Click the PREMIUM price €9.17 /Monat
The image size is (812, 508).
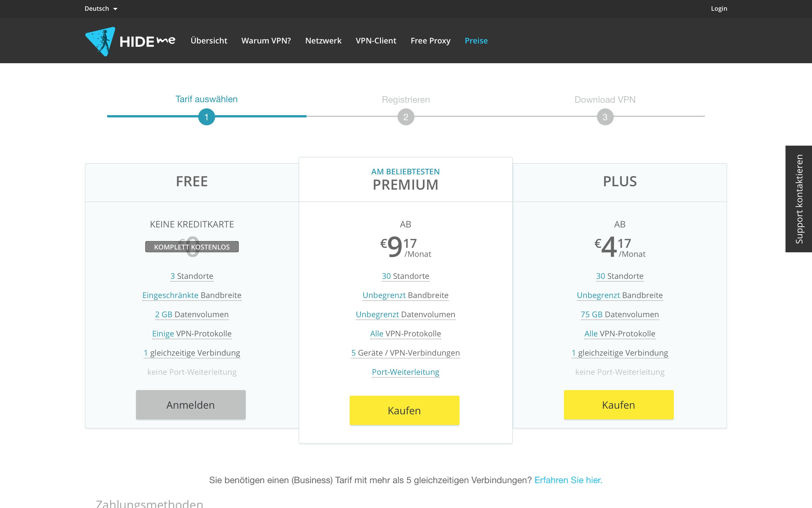[405, 247]
